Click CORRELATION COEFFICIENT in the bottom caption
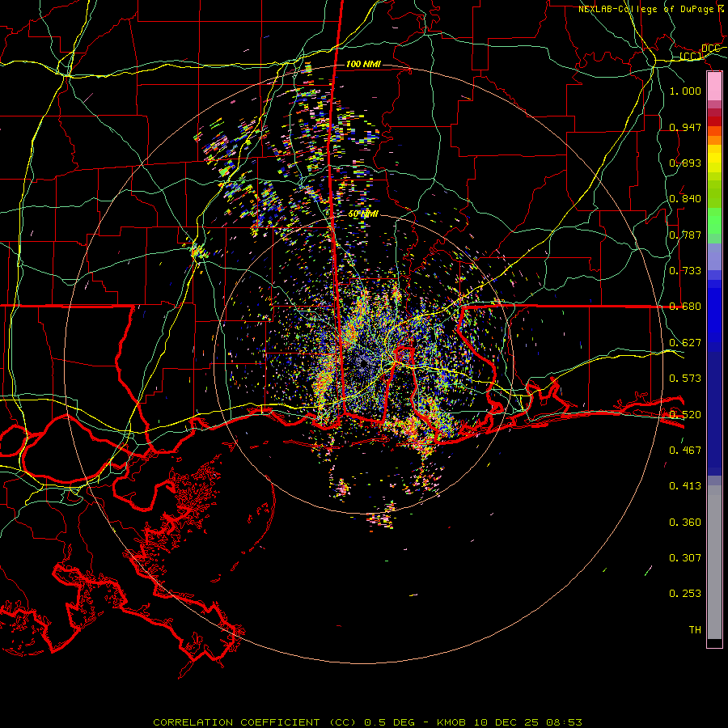The image size is (728, 728). point(236,722)
